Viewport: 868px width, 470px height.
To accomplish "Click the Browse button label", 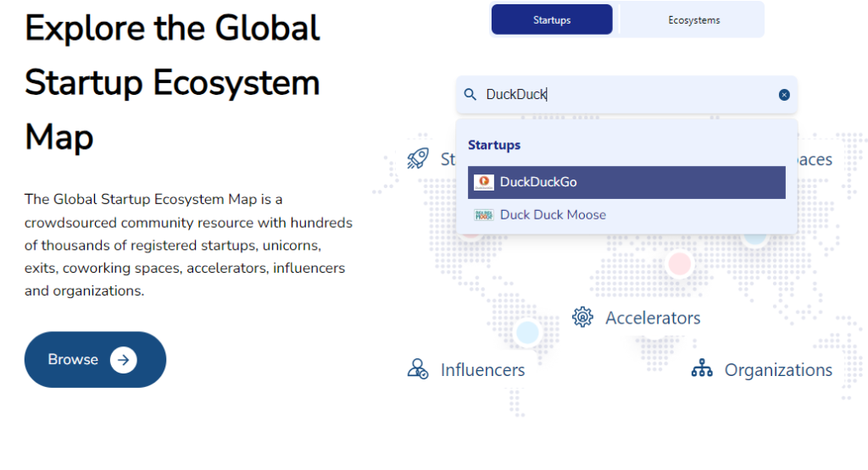I will (x=73, y=360).
